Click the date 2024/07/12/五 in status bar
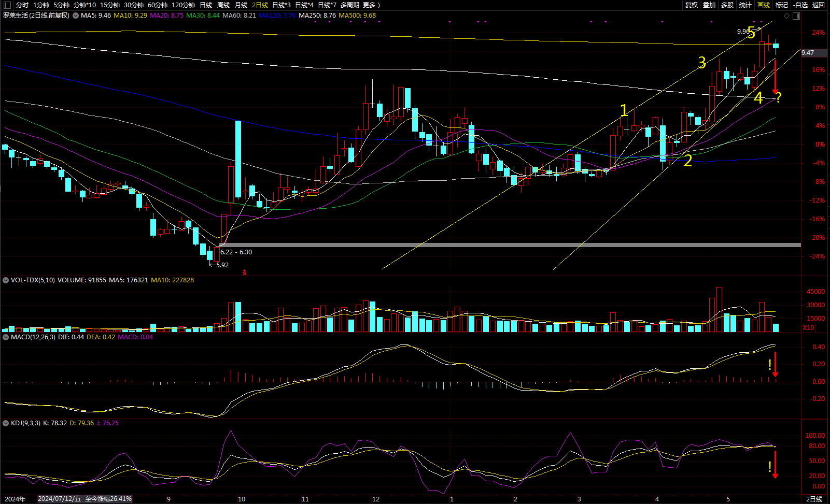This screenshot has height=504, width=830. pos(59,499)
